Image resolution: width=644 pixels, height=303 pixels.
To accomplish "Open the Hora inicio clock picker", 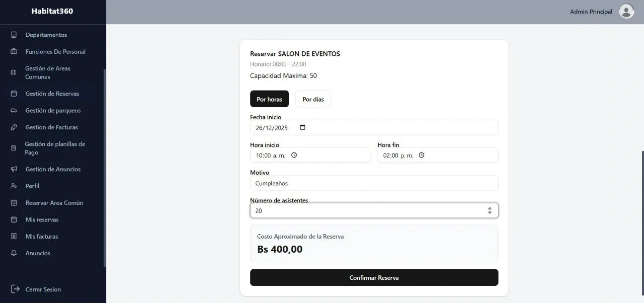I will [294, 156].
